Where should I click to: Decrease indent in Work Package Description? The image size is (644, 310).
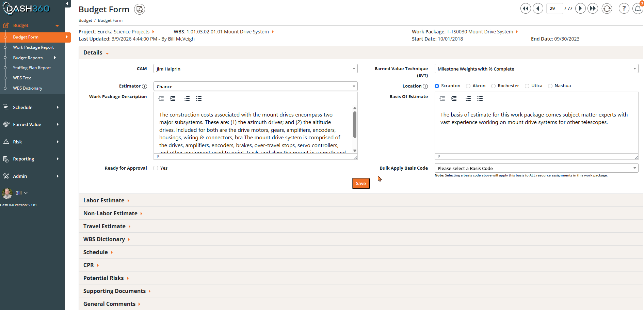(x=161, y=98)
